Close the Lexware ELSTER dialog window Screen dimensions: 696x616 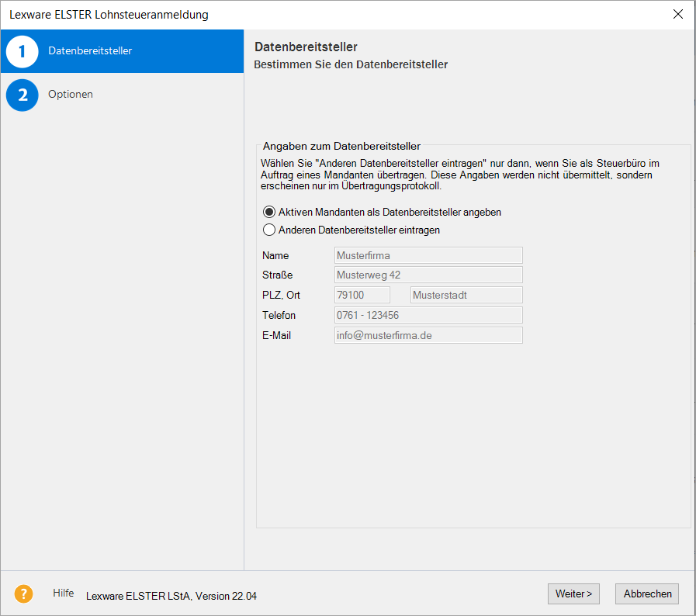[678, 14]
